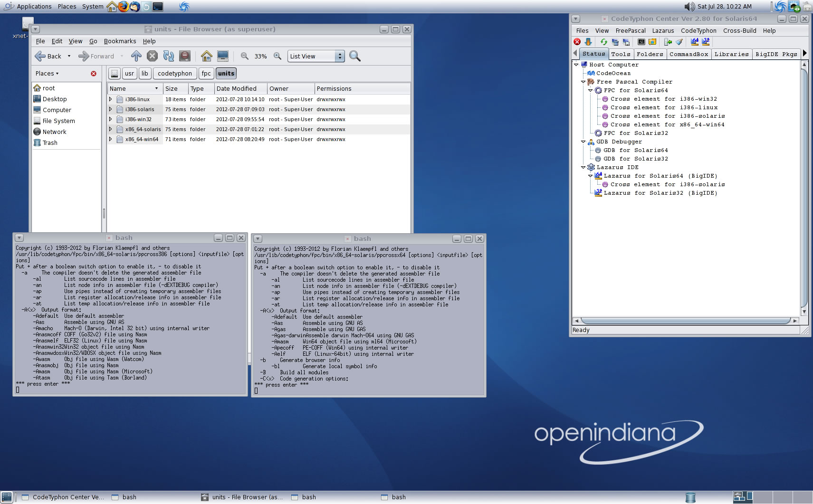Image resolution: width=813 pixels, height=504 pixels.
Task: Click the cleaning brush icon in CodeTyphon toolbar
Action: tap(679, 42)
